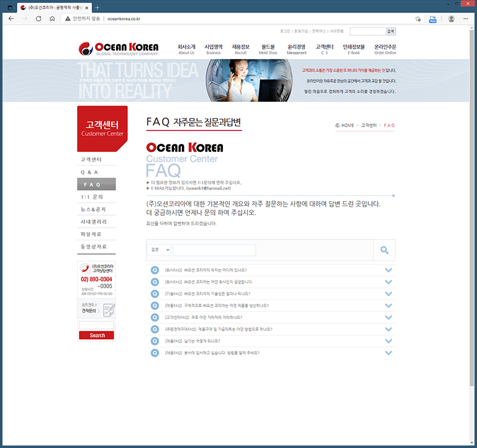Open the 몰드몰 Mold Shop menu
This screenshot has width=477, height=448.
[x=268, y=49]
